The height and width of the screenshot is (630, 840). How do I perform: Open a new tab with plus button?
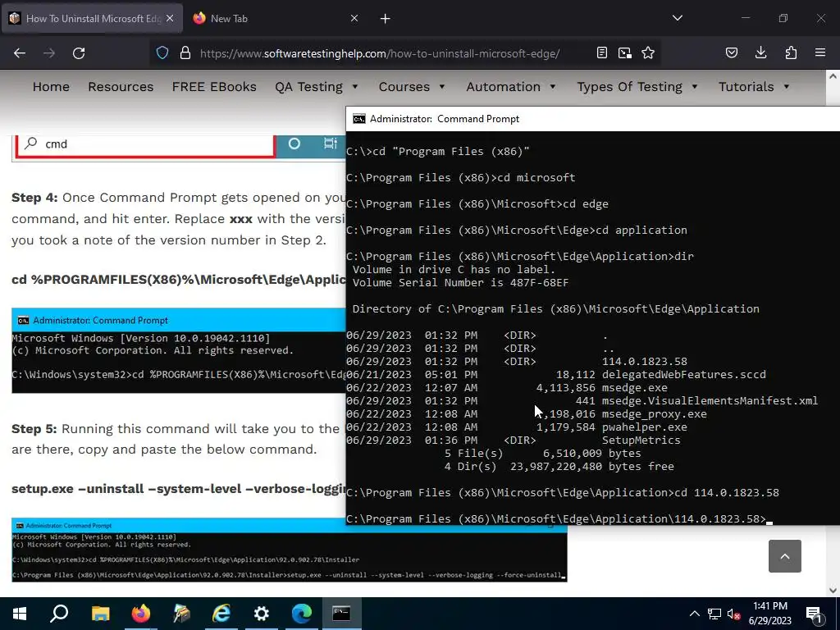click(386, 19)
